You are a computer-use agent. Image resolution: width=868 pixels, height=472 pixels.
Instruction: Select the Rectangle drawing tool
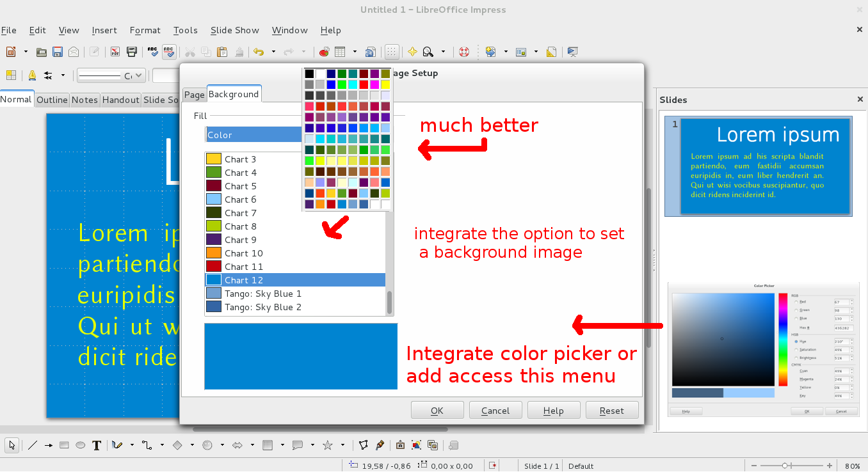[x=64, y=445]
